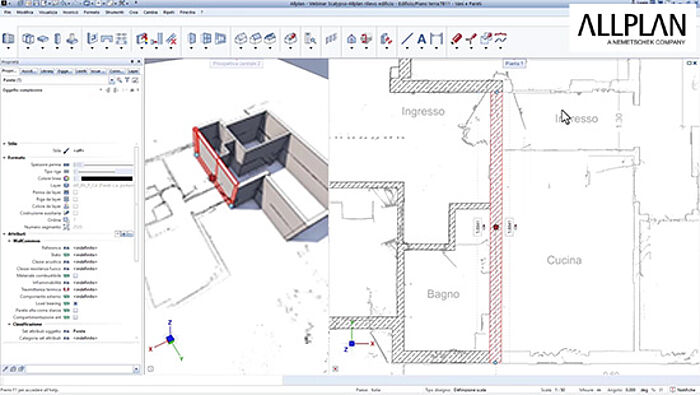This screenshot has height=395, width=700.
Task: Select the Column tool in toolbar
Action: (x=57, y=39)
